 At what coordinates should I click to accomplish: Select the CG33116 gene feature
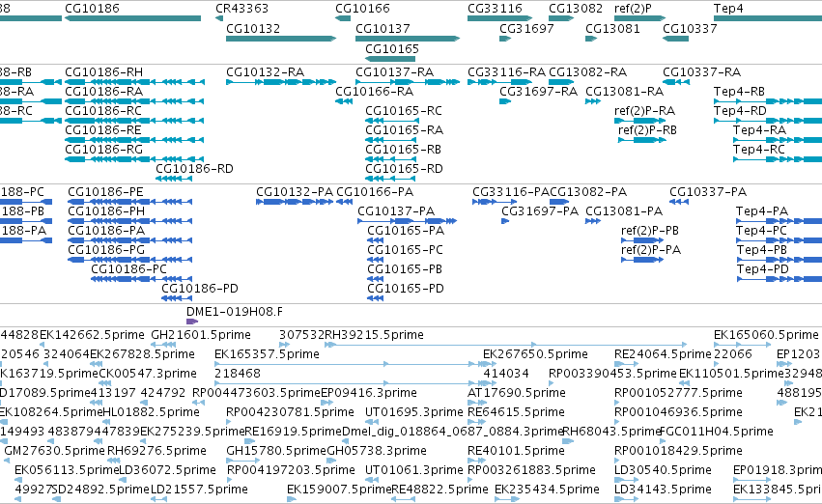coord(499,18)
